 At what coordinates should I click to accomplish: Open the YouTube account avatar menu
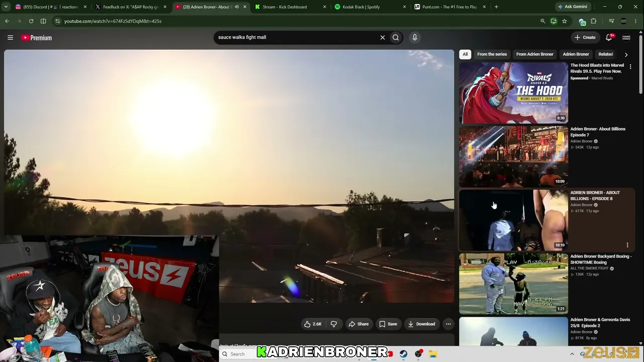click(x=626, y=37)
